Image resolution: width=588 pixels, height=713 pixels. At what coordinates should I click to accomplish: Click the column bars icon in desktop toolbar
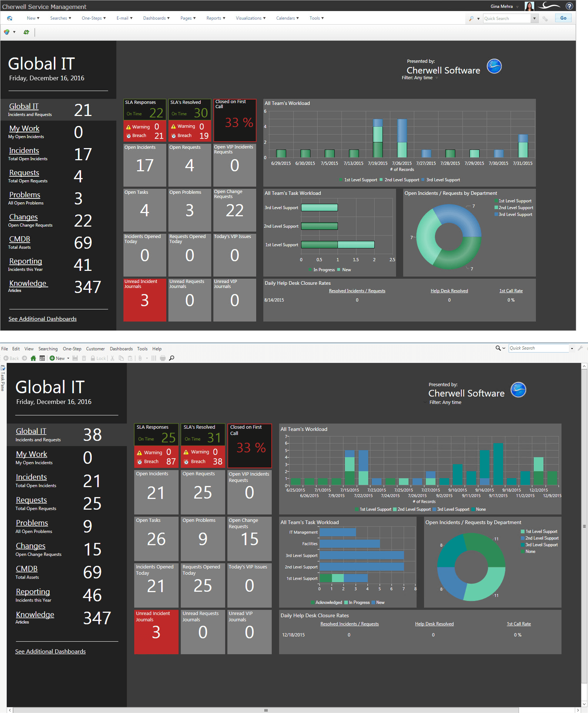tap(154, 358)
